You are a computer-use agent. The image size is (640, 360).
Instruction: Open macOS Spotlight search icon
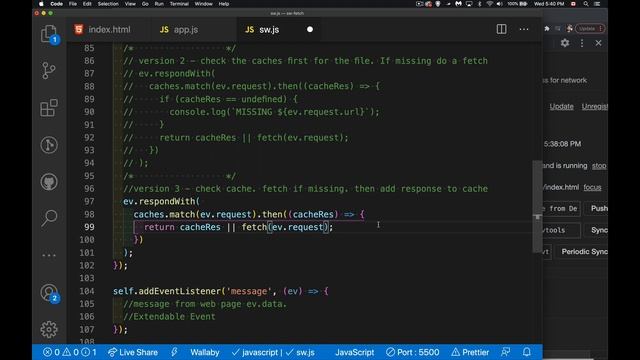pyautogui.click(x=586, y=4)
